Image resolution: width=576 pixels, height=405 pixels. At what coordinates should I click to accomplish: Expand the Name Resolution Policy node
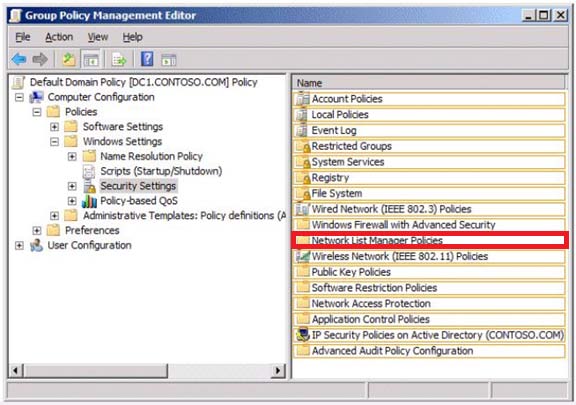[72, 157]
